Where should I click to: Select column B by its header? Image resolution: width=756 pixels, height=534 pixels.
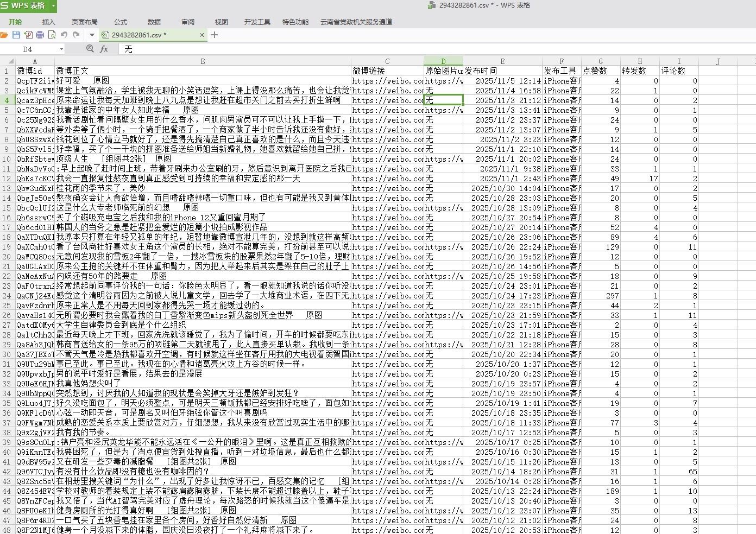[203, 61]
